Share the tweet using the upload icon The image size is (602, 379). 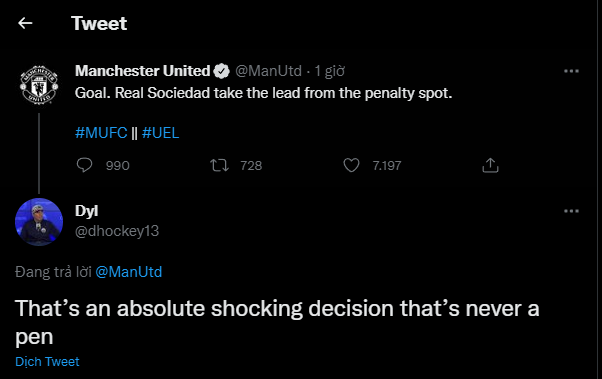pyautogui.click(x=490, y=165)
